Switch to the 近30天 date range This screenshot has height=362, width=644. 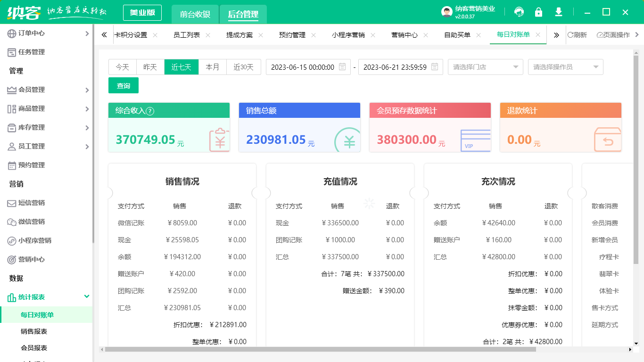(x=243, y=67)
